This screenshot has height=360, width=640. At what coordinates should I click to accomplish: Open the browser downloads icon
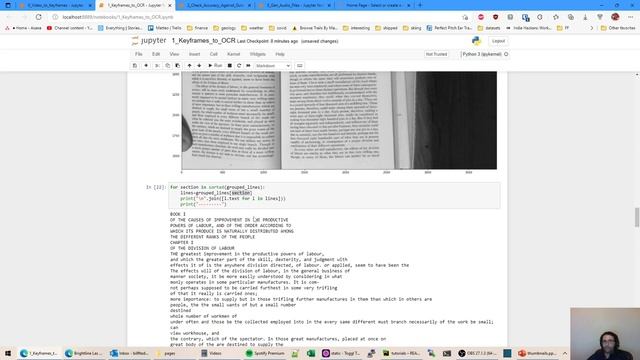coord(585,17)
